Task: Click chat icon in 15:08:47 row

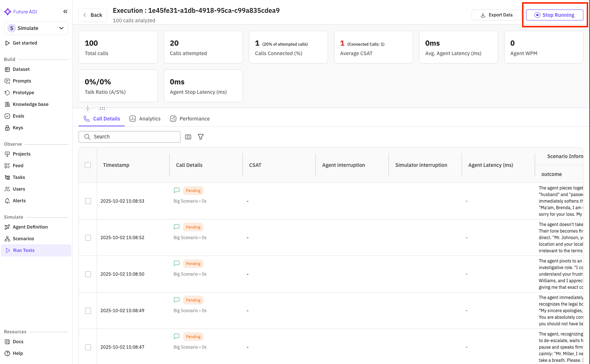Action: pos(177,336)
